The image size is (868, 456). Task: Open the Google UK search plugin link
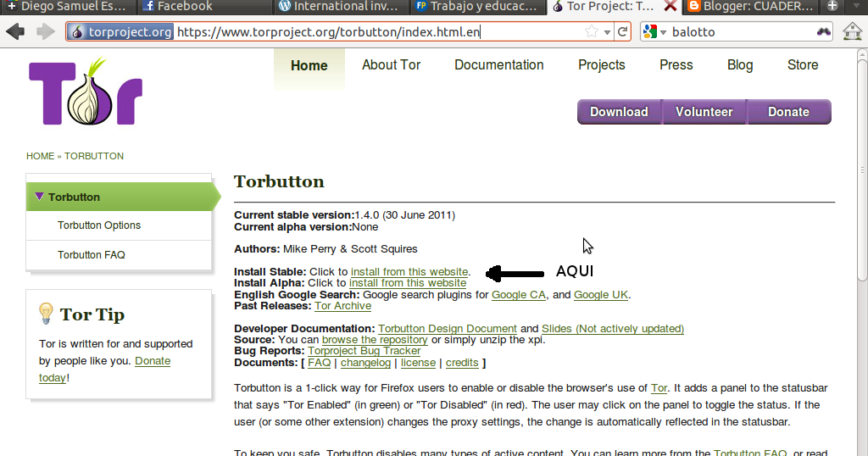click(601, 294)
